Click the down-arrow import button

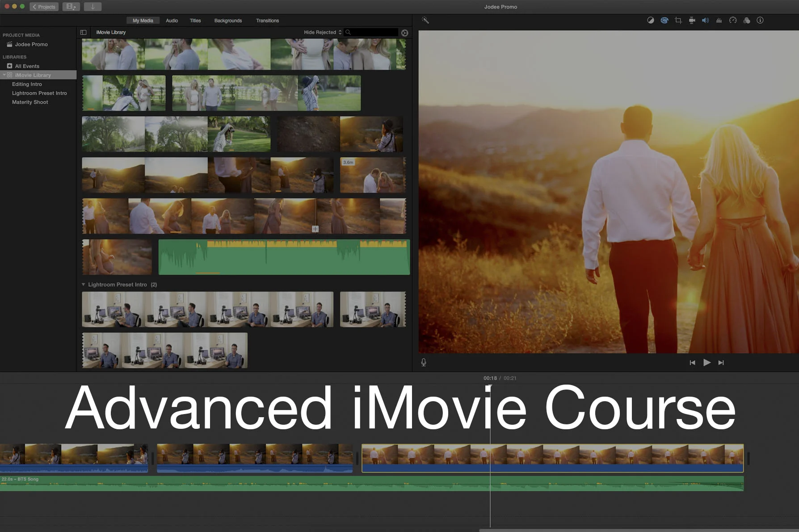point(93,7)
